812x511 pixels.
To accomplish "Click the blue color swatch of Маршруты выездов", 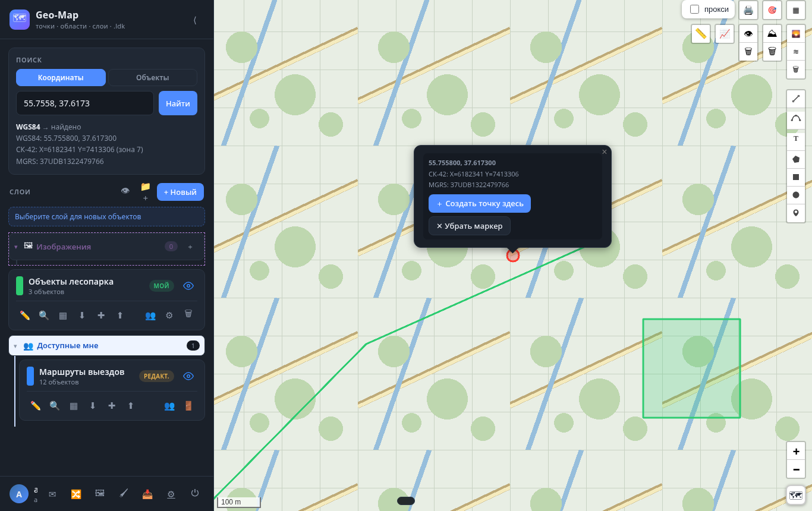I will [30, 376].
